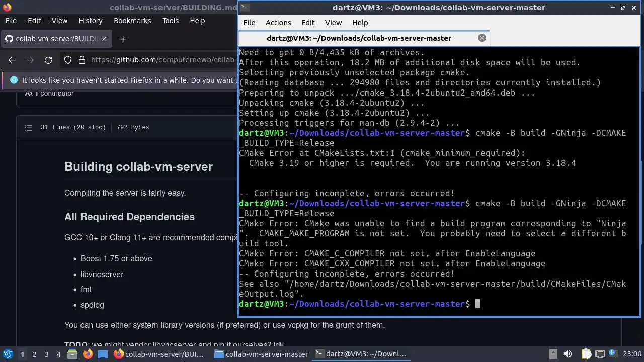Open Firefox Edit menu

pos(34,21)
